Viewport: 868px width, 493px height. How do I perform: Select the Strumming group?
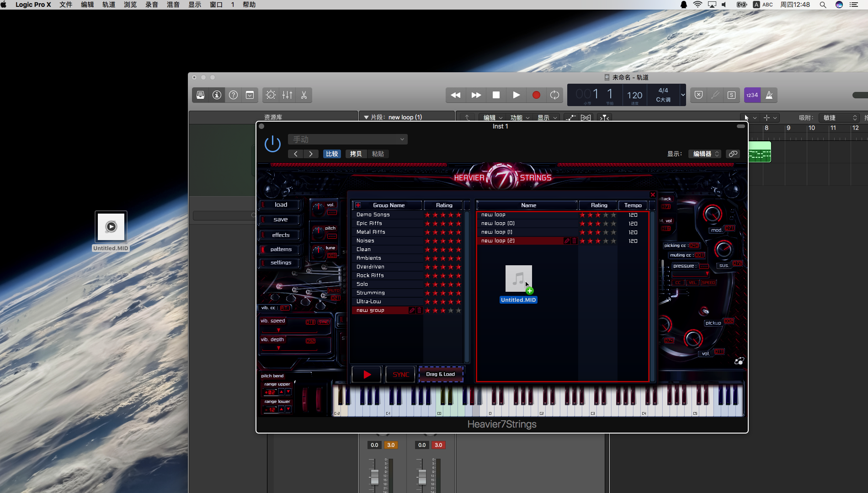pos(387,293)
